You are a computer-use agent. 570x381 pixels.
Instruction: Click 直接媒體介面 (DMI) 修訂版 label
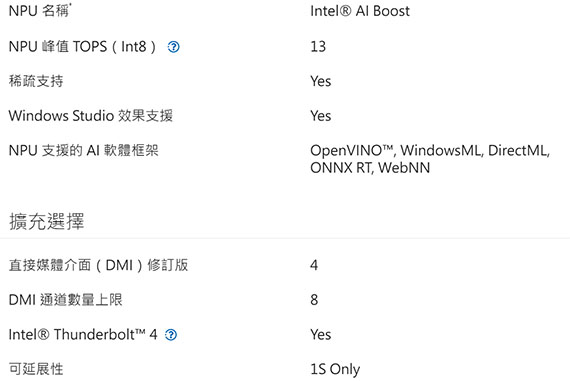click(99, 265)
